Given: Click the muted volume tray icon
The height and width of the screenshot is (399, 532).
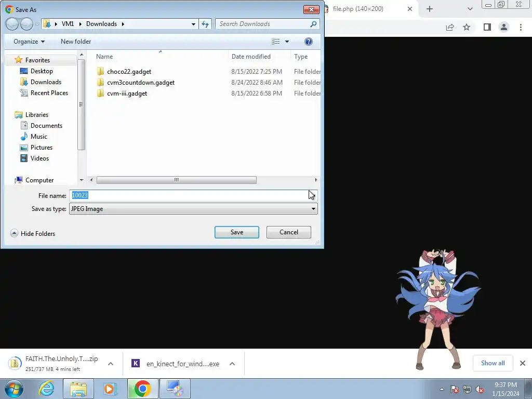Looking at the screenshot, I should (480, 390).
